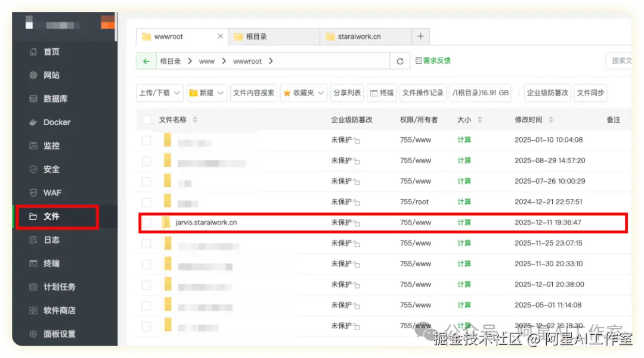Click the 计划任务 scheduled tasks icon

pyautogui.click(x=33, y=287)
